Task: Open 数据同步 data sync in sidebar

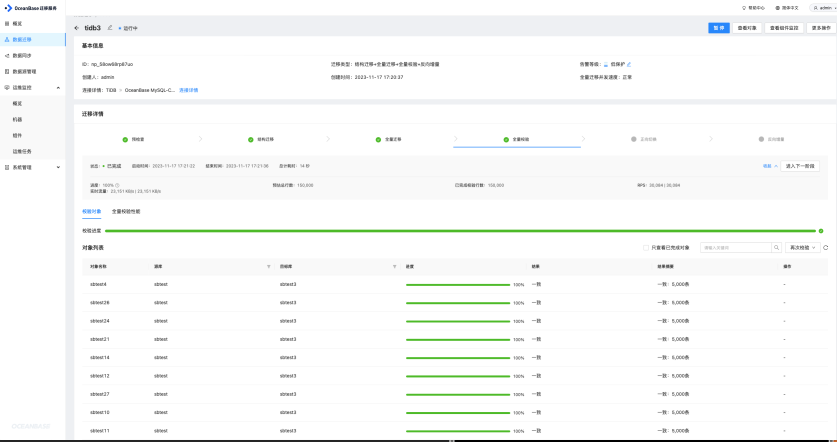Action: pyautogui.click(x=22, y=56)
